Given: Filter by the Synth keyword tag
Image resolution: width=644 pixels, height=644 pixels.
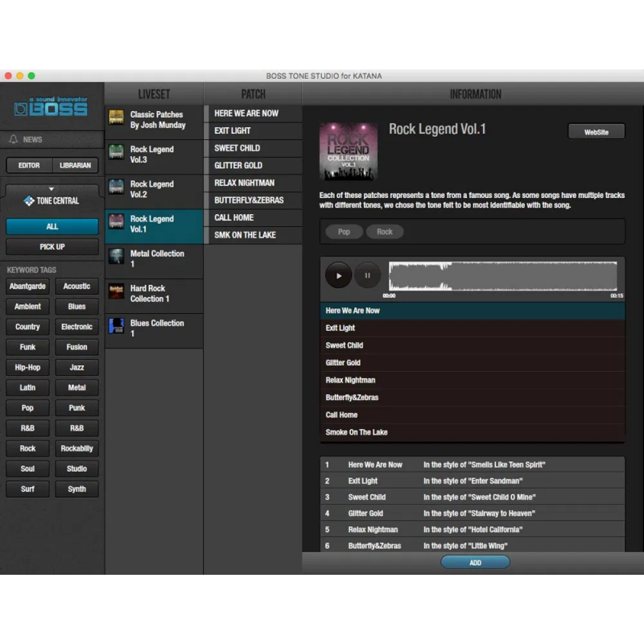Looking at the screenshot, I should [76, 489].
